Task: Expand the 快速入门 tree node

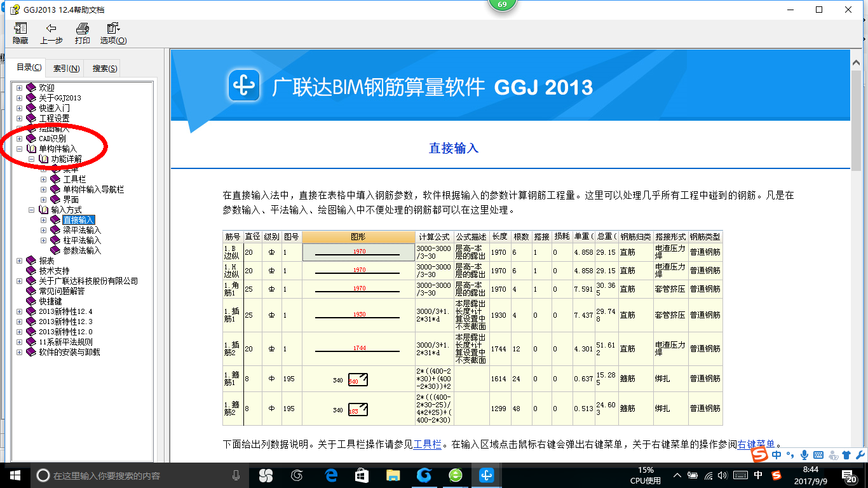Action: (19, 108)
